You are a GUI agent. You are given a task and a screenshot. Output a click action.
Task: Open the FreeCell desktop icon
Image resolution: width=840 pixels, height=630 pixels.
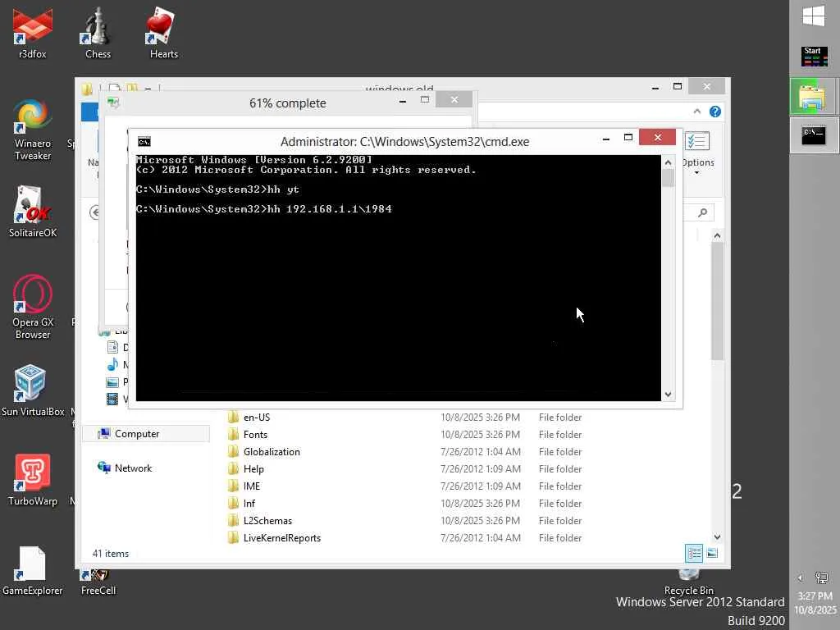pos(98,583)
